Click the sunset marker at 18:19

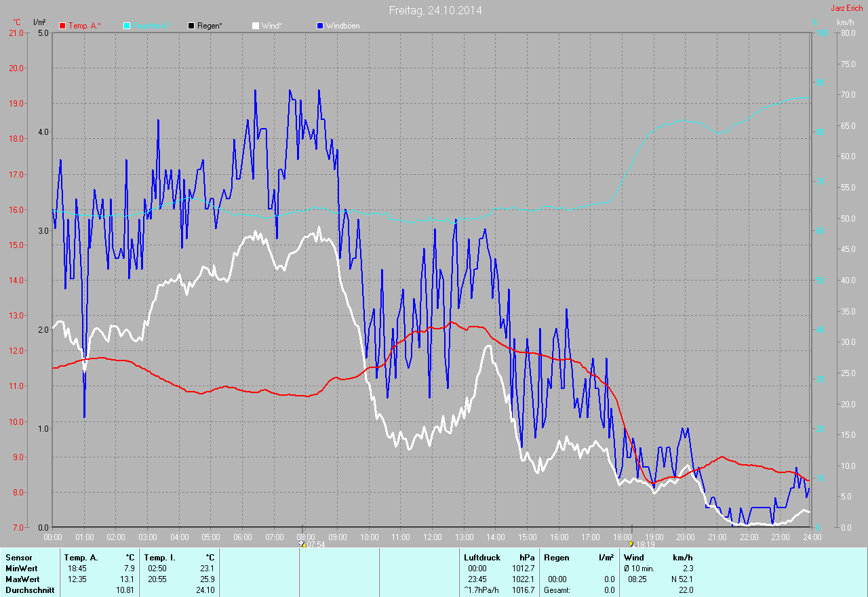click(631, 543)
